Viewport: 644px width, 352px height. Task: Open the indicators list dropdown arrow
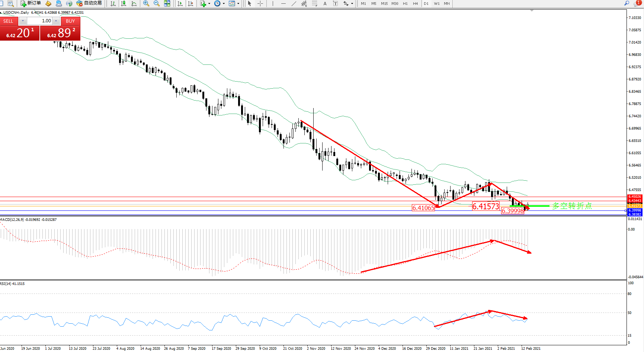[x=209, y=4]
